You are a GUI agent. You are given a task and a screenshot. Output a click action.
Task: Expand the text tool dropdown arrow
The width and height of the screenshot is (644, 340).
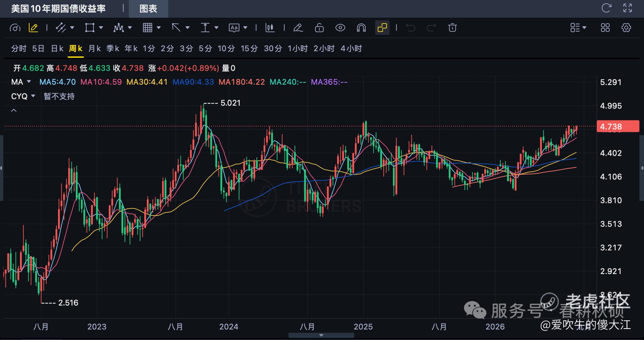click(x=245, y=28)
